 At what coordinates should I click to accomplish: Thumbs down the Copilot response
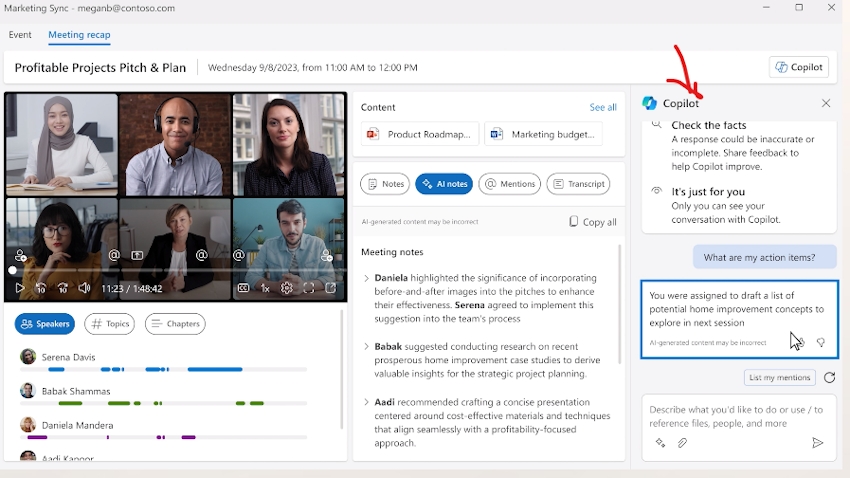821,343
